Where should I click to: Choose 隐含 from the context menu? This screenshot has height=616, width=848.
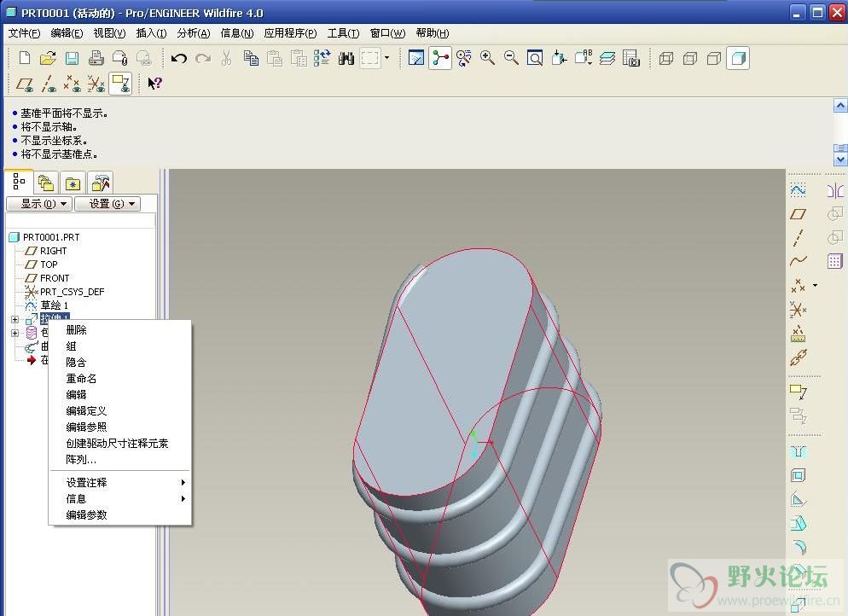pos(76,363)
